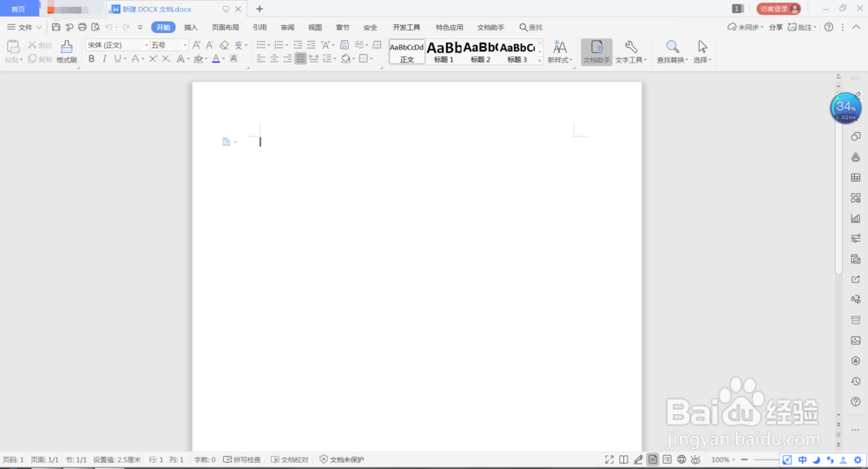868x469 pixels.
Task: Open the line spacing dropdown
Action: [x=327, y=59]
